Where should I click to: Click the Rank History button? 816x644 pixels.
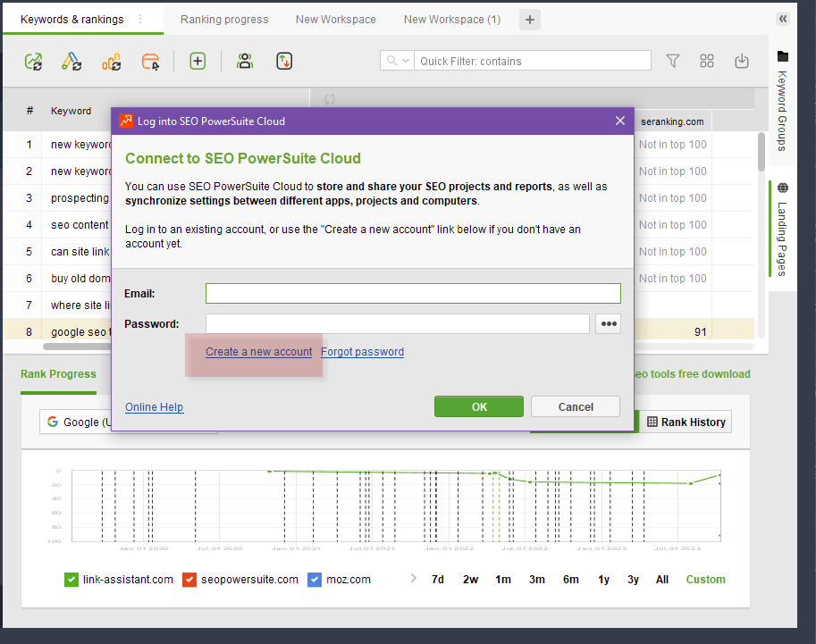(686, 422)
